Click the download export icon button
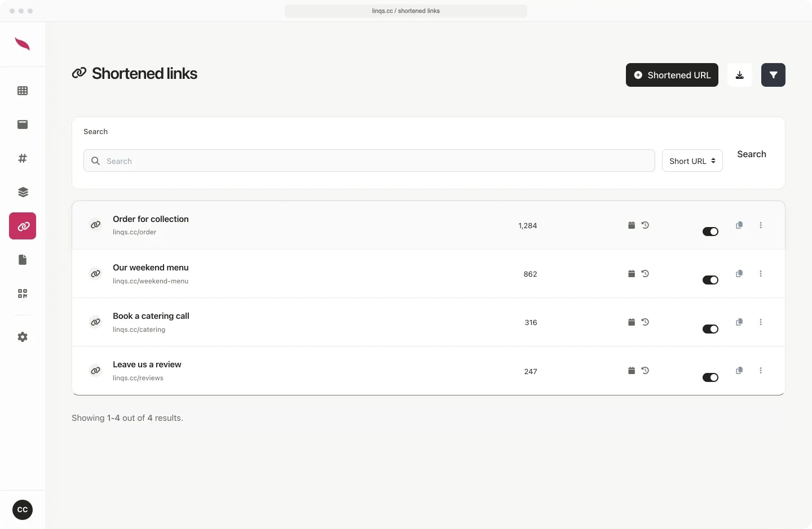Viewport: 812px width, 529px height. [740, 75]
